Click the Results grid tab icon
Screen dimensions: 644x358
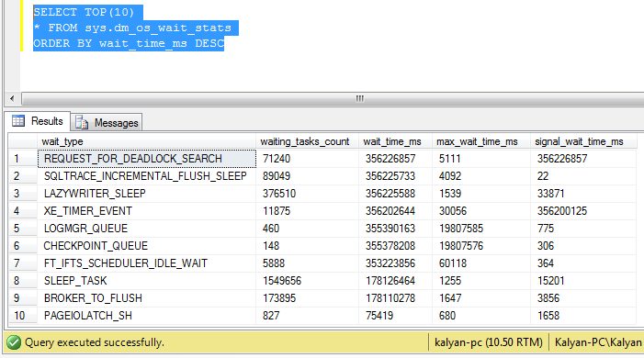[x=18, y=120]
